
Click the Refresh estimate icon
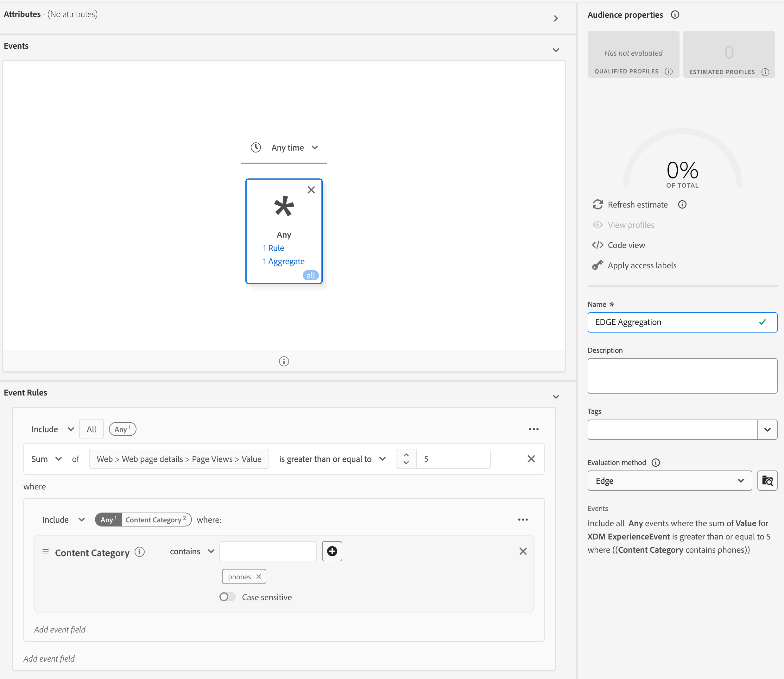pos(598,205)
